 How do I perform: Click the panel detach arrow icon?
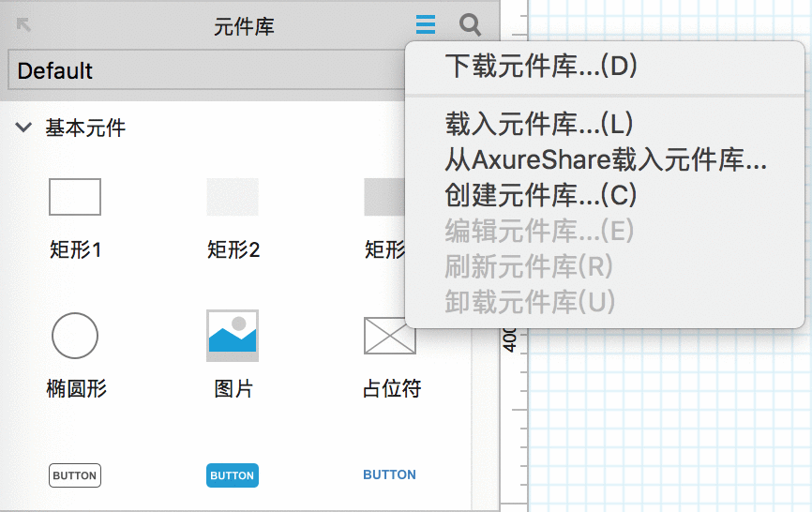(23, 24)
